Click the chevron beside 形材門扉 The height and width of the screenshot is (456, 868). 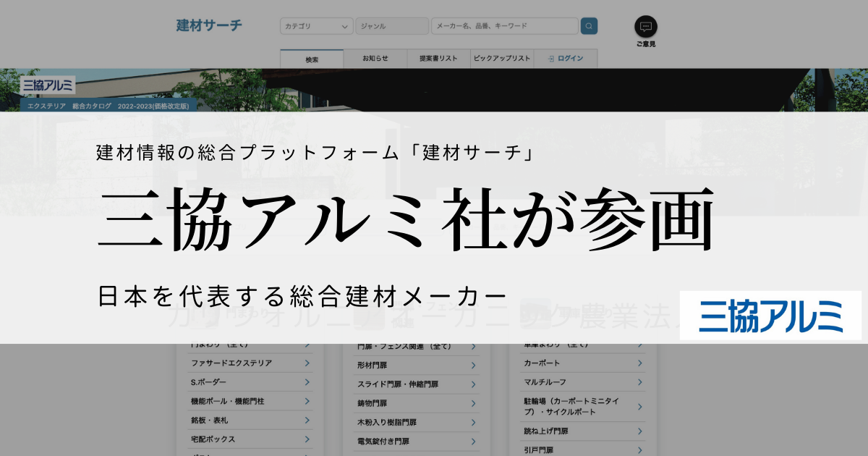tap(474, 366)
